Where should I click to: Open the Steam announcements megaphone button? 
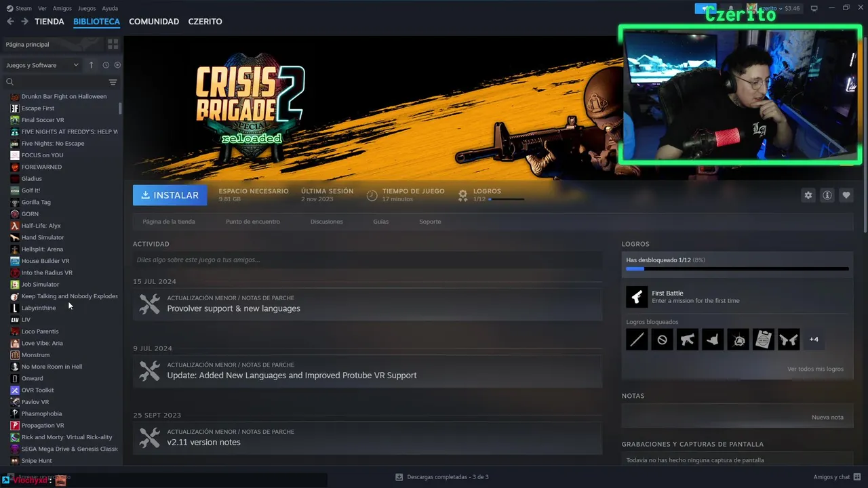coord(705,8)
